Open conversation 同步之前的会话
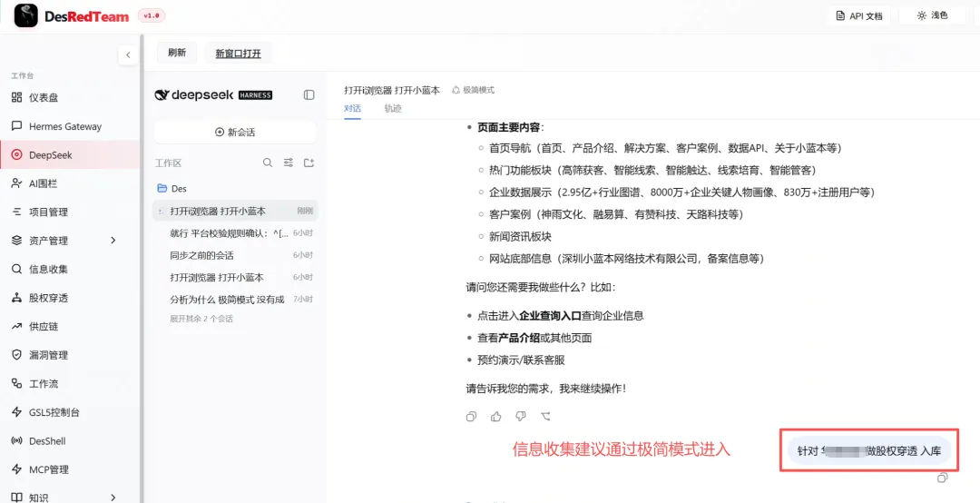This screenshot has width=980, height=503. (235, 255)
